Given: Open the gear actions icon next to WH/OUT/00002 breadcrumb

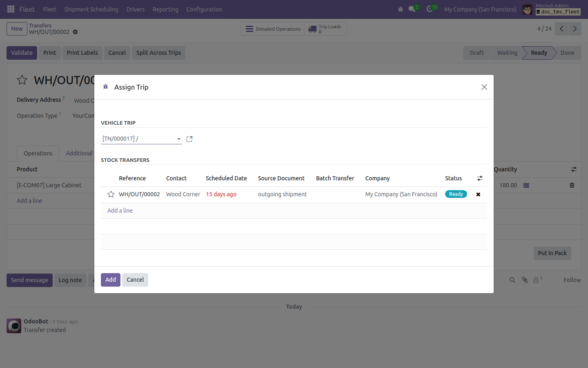Looking at the screenshot, I should tap(75, 32).
